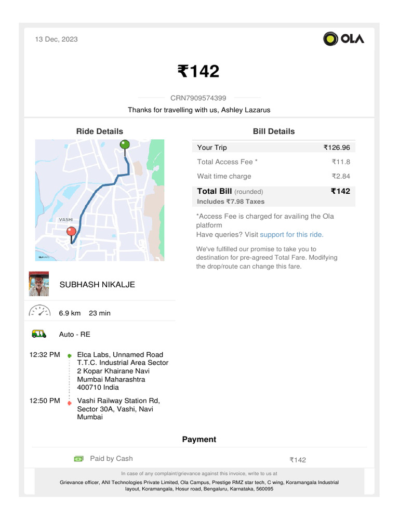Click the speedometer distance icon
This screenshot has width=399, height=532.
pos(39,311)
